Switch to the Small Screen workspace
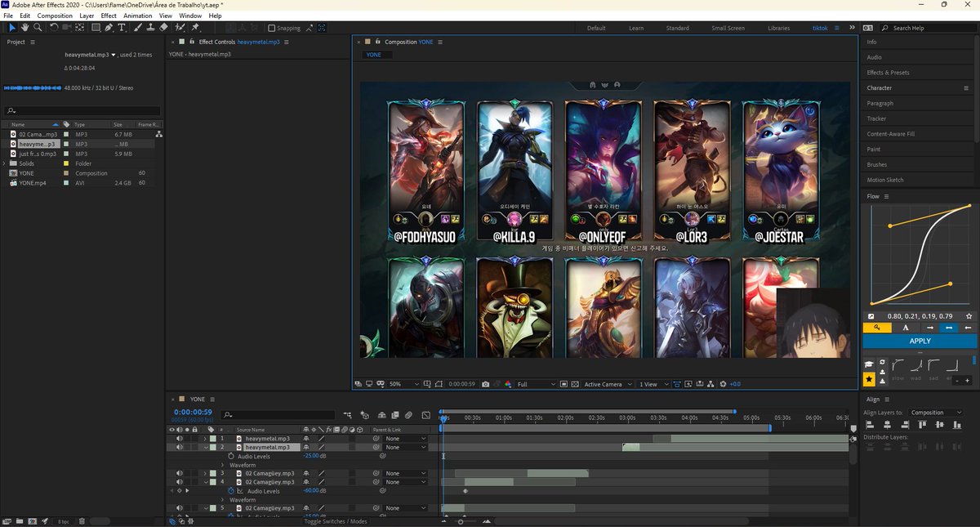This screenshot has height=527, width=980. point(728,28)
